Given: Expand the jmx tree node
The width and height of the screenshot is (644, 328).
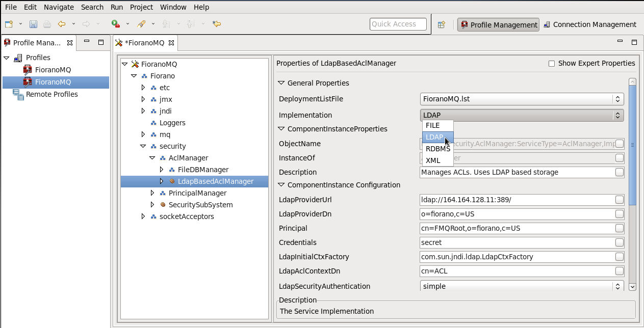Looking at the screenshot, I should click(x=143, y=99).
